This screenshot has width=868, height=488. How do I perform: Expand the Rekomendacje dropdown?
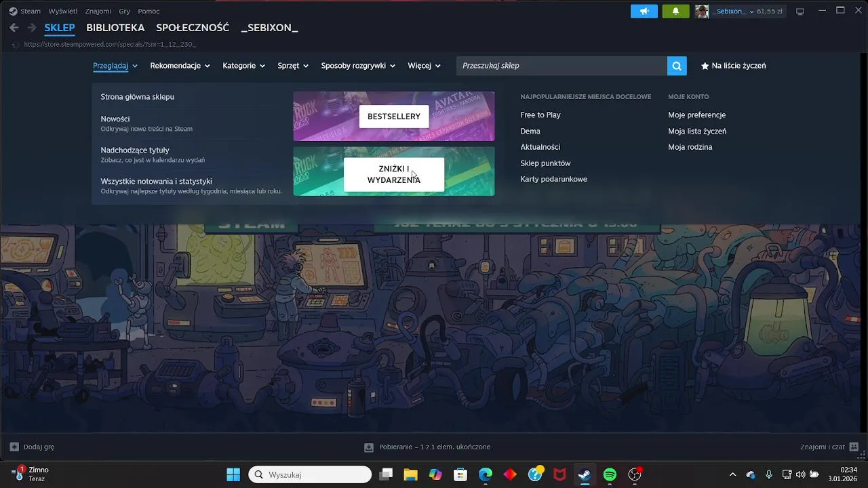(180, 66)
